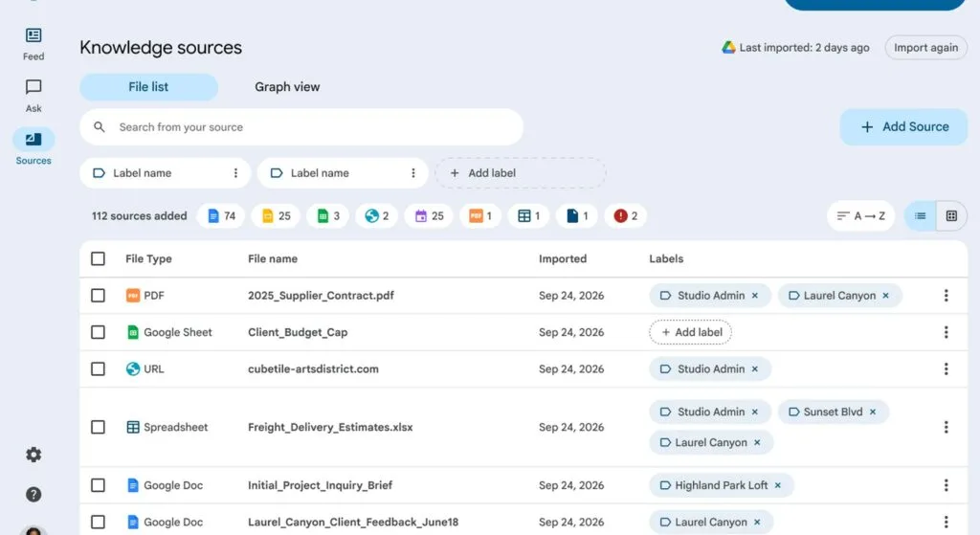Screen dimensions: 980x535
Task: Open options menu of first Label name chip
Action: [x=235, y=173]
